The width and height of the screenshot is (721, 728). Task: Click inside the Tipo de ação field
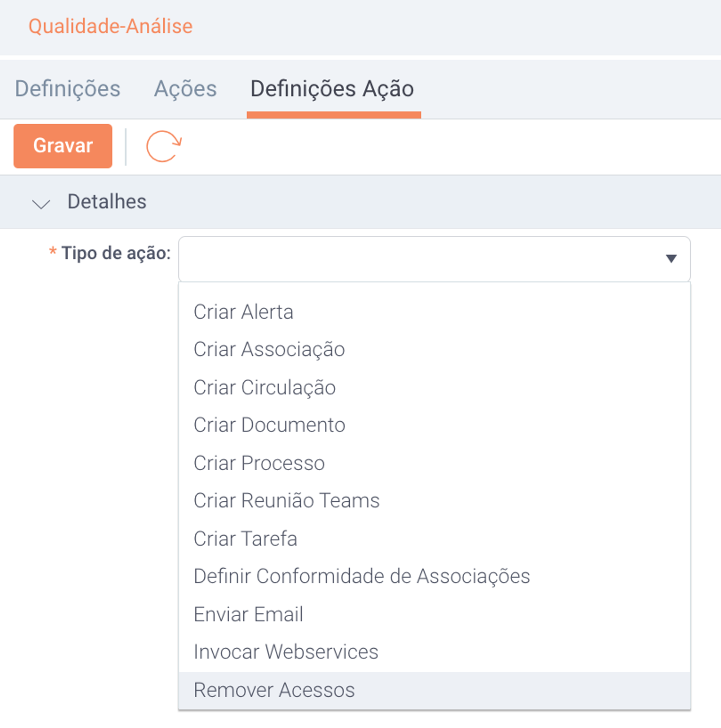tap(434, 259)
